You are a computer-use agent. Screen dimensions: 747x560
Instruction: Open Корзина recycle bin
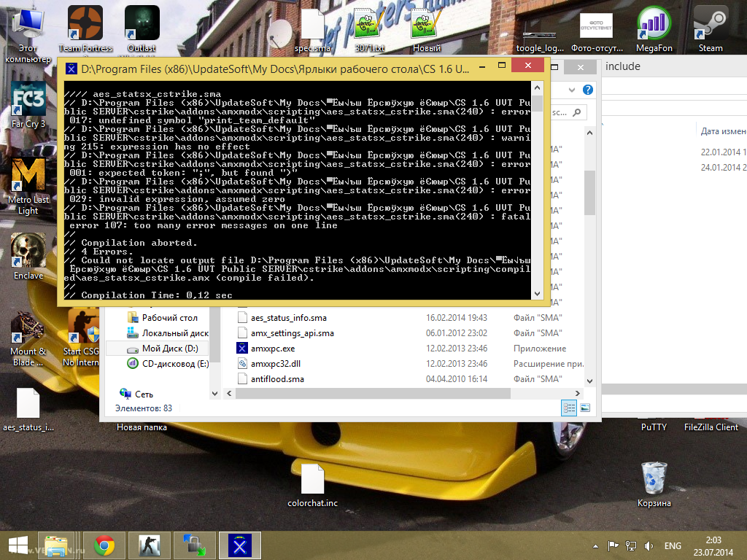(654, 484)
